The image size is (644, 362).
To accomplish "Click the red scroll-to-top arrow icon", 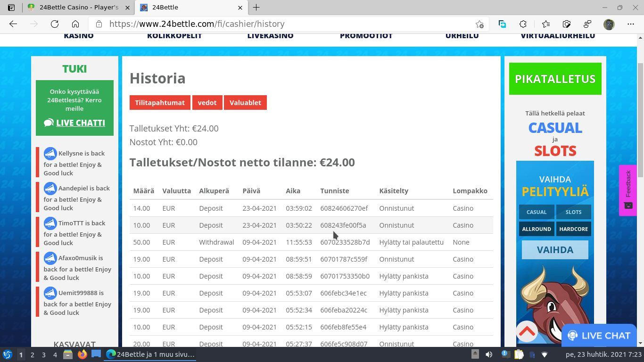I will click(x=527, y=331).
